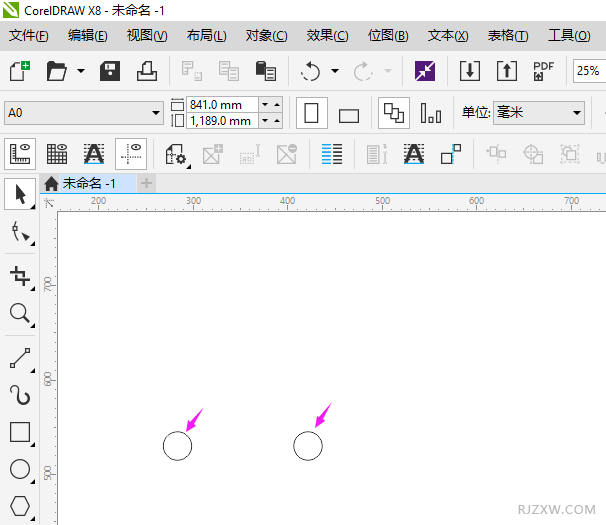Toggle rulers display icon
The height and width of the screenshot is (525, 606).
20,154
